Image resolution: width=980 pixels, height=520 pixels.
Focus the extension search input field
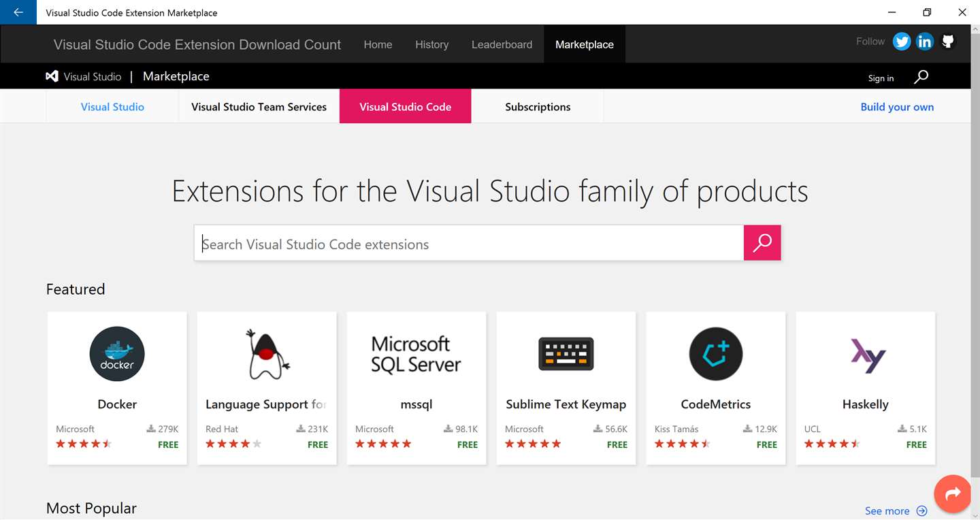[470, 244]
